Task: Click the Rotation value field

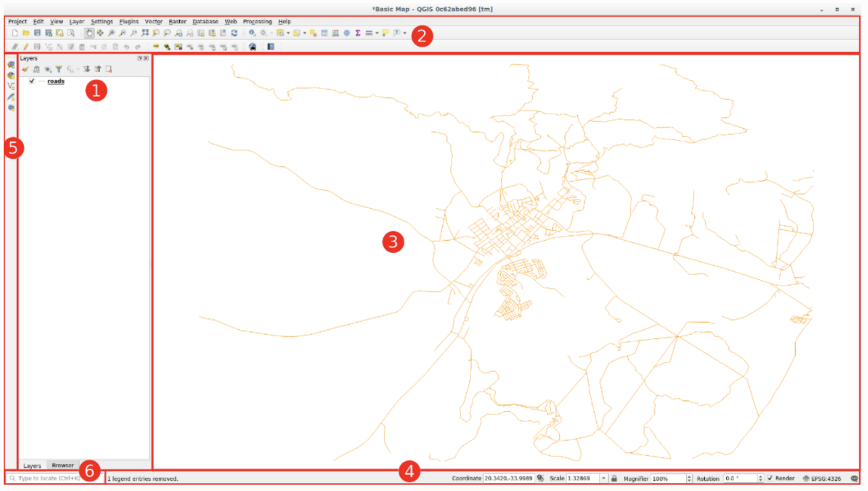Action: (740, 478)
